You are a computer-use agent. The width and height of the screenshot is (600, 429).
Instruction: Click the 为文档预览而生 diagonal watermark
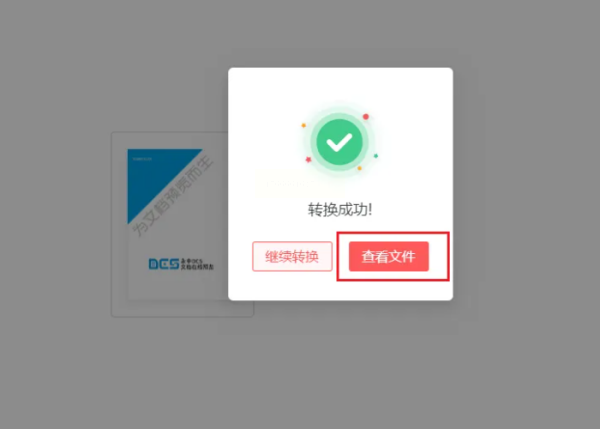pos(172,196)
